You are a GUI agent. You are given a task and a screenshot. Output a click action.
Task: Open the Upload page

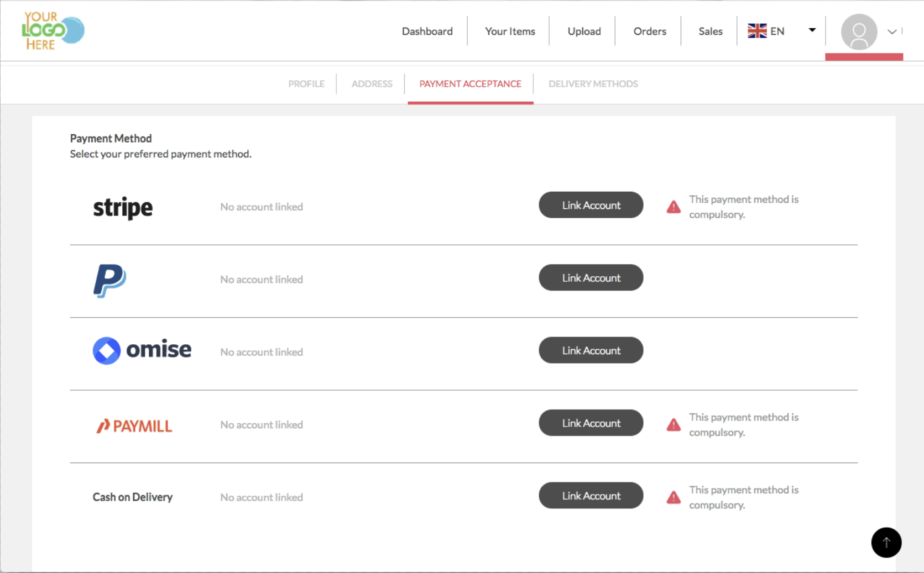pyautogui.click(x=584, y=31)
